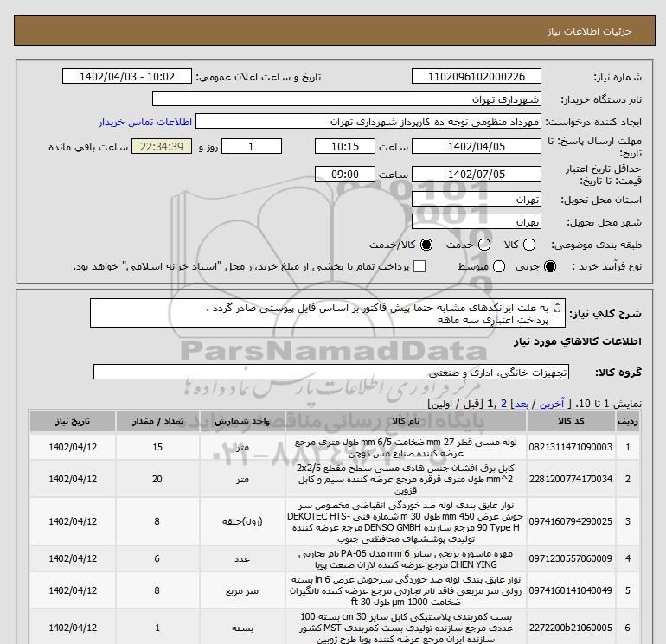Click the ردیف column header

628,422
